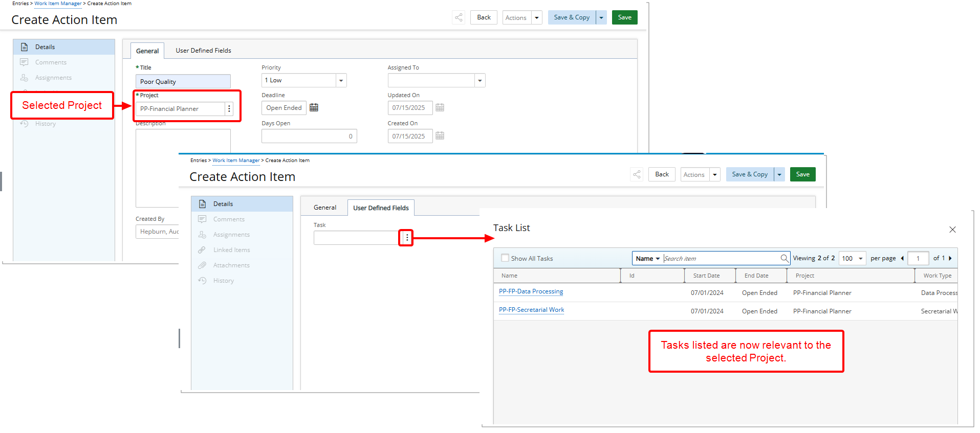Select Comments in front window sidebar
The image size is (980, 433).
[242, 219]
